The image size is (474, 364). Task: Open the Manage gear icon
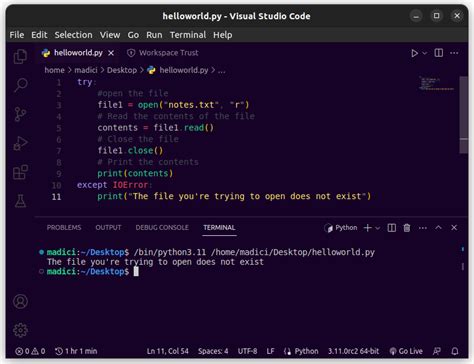coord(20,330)
